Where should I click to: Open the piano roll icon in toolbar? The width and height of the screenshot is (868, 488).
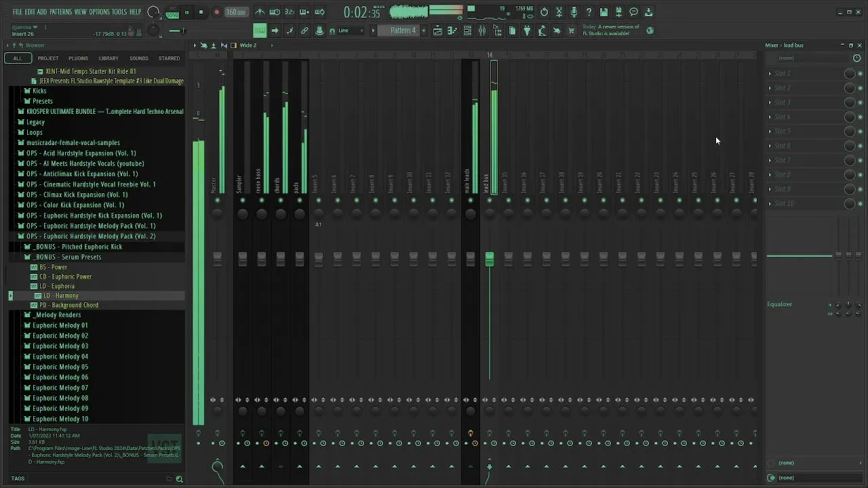[452, 30]
